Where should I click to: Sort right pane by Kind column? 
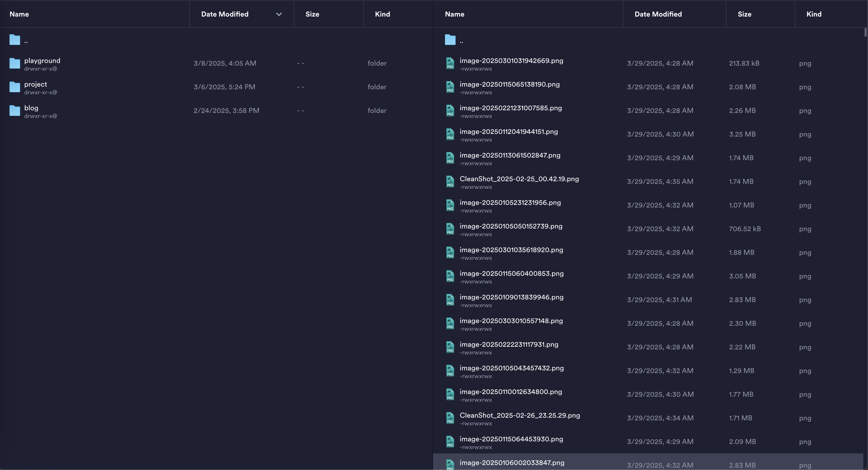pyautogui.click(x=814, y=14)
